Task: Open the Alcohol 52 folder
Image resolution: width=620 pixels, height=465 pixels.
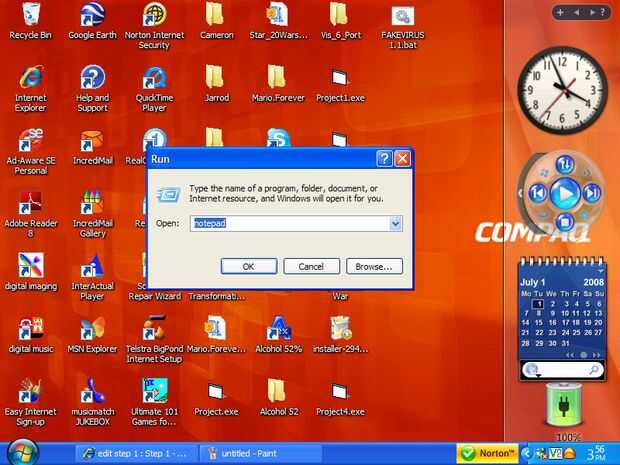Action: [x=278, y=398]
